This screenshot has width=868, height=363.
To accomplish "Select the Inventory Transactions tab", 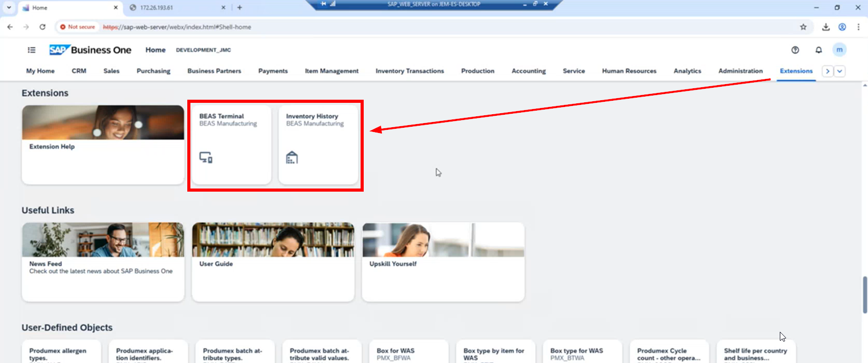I will (x=410, y=71).
